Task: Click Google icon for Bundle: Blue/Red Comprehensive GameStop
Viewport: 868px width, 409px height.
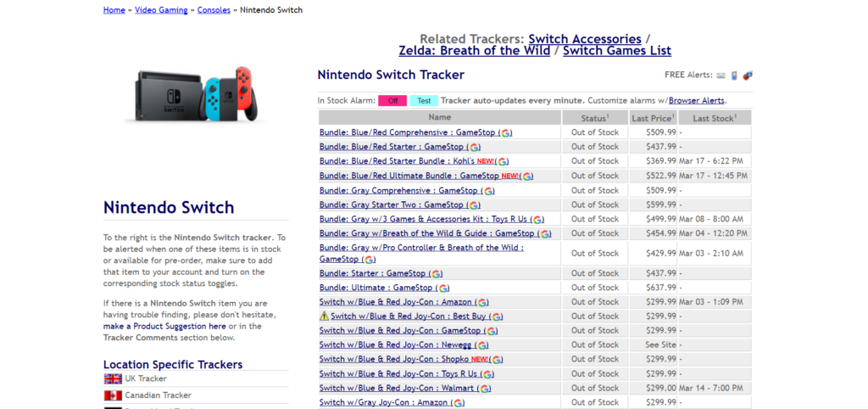Action: (506, 133)
